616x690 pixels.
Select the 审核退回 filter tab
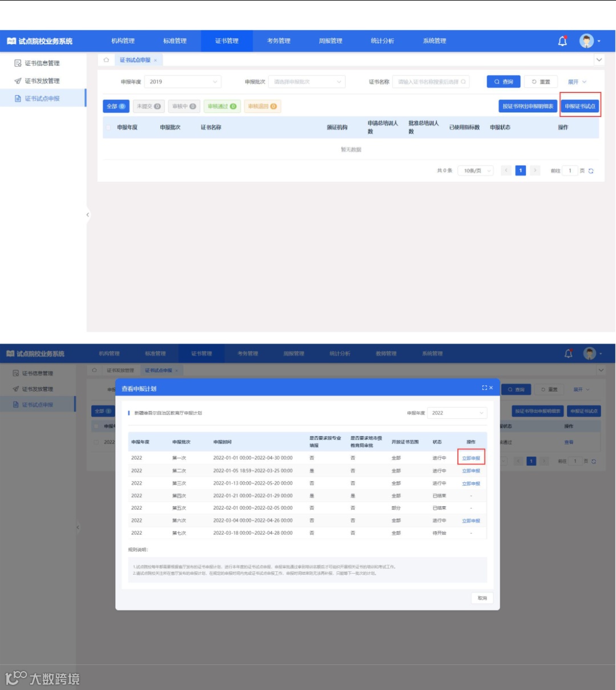(262, 107)
